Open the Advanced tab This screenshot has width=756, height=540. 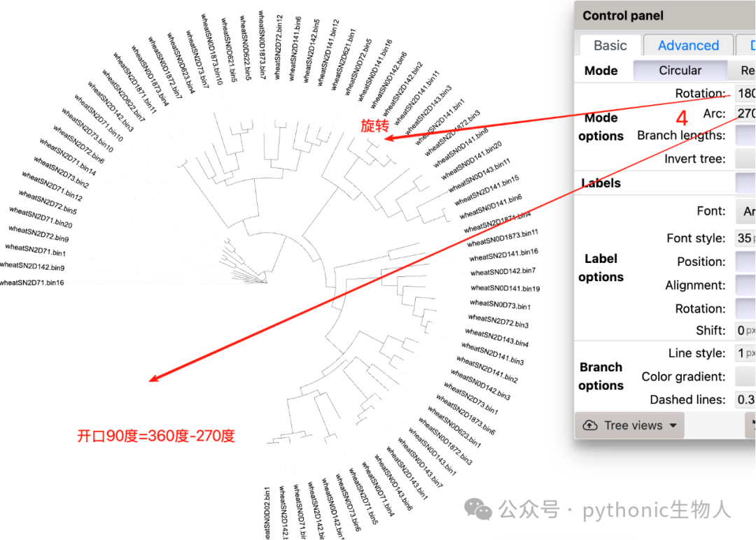point(688,45)
